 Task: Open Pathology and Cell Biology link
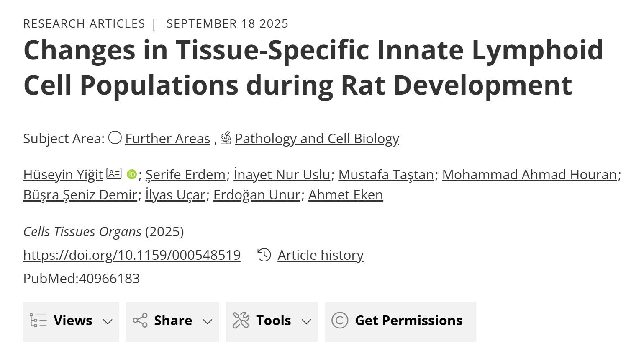pyautogui.click(x=317, y=139)
